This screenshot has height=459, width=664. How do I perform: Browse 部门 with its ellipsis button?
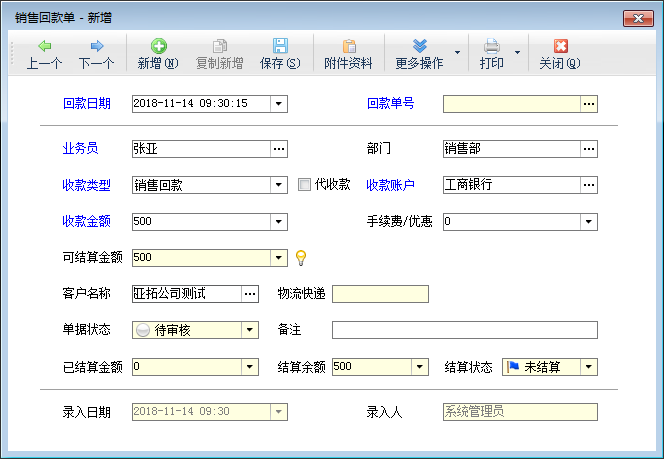(589, 149)
